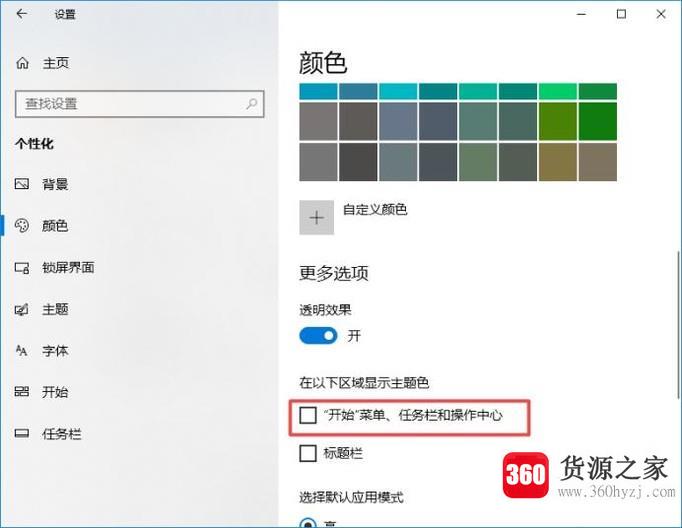Check "开始"菜单、任务栏和操作中心 box
The height and width of the screenshot is (528, 682).
click(308, 415)
